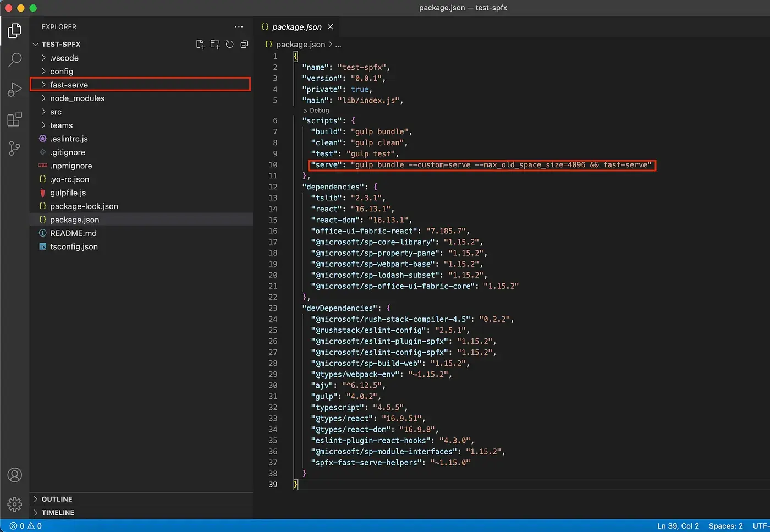
Task: Open README.md file
Action: [x=141, y=233]
